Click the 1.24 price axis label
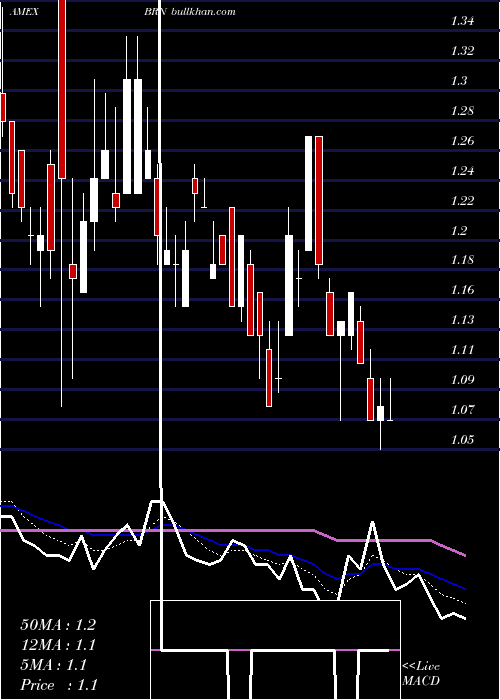500x700 pixels. [462, 171]
